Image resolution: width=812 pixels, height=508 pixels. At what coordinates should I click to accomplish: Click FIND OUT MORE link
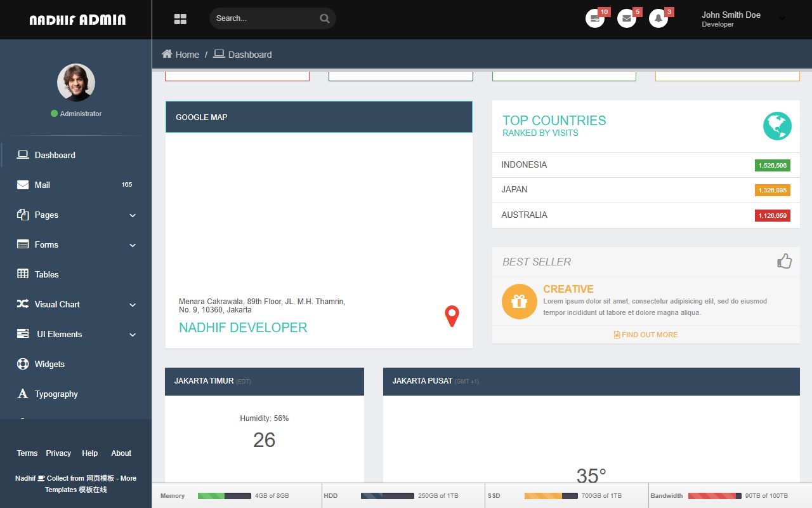click(646, 335)
